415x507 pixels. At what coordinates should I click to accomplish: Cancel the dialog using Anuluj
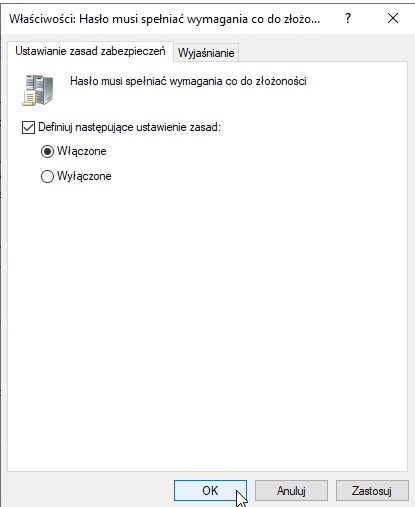pos(291,490)
